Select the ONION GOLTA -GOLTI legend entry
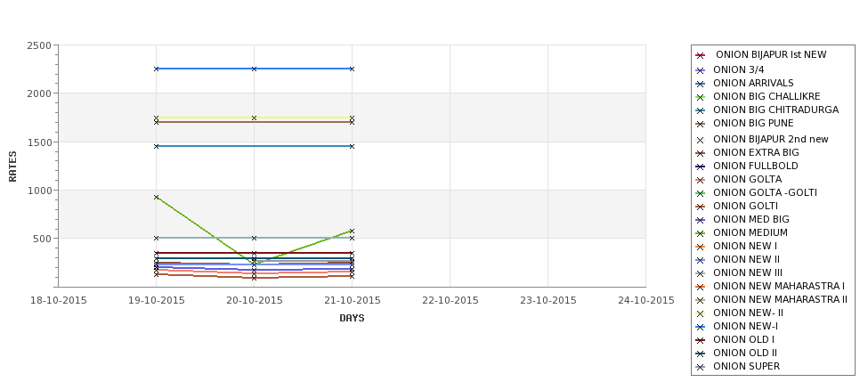868x382 pixels. point(756,192)
